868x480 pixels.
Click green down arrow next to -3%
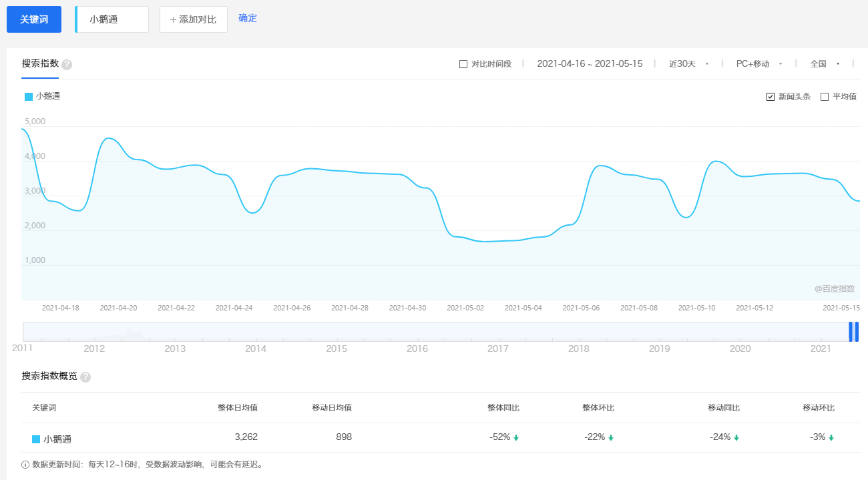pyautogui.click(x=831, y=438)
